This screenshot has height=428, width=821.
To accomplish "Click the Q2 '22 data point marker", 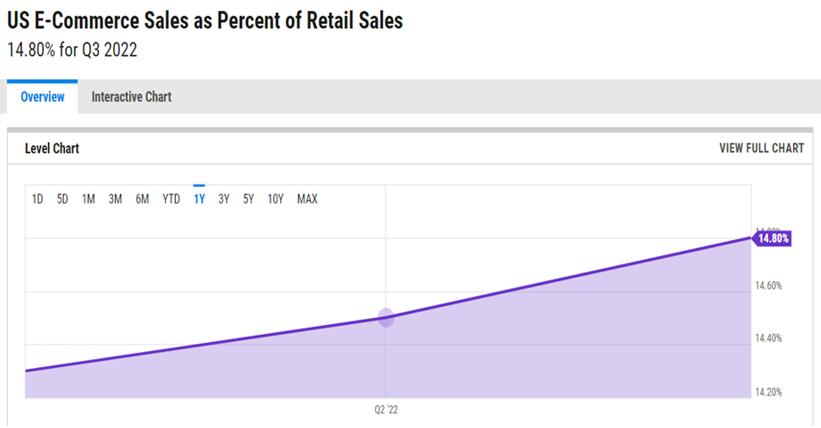I will 386,318.
